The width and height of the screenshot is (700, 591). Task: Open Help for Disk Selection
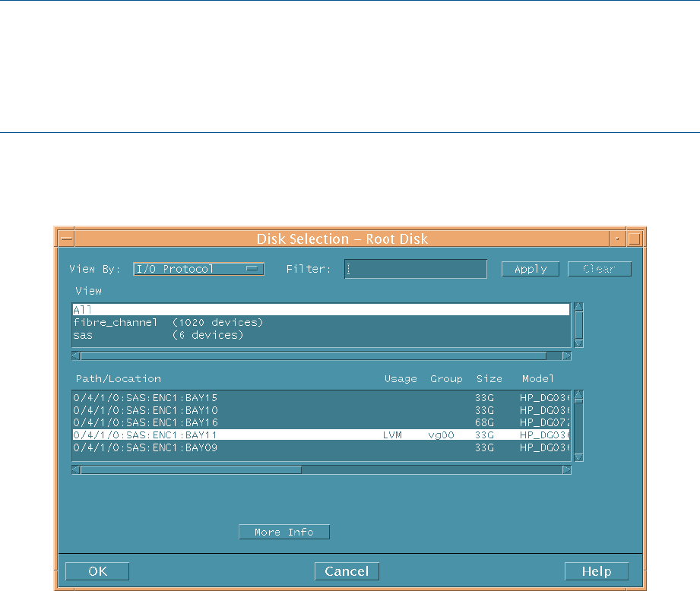[x=597, y=571]
